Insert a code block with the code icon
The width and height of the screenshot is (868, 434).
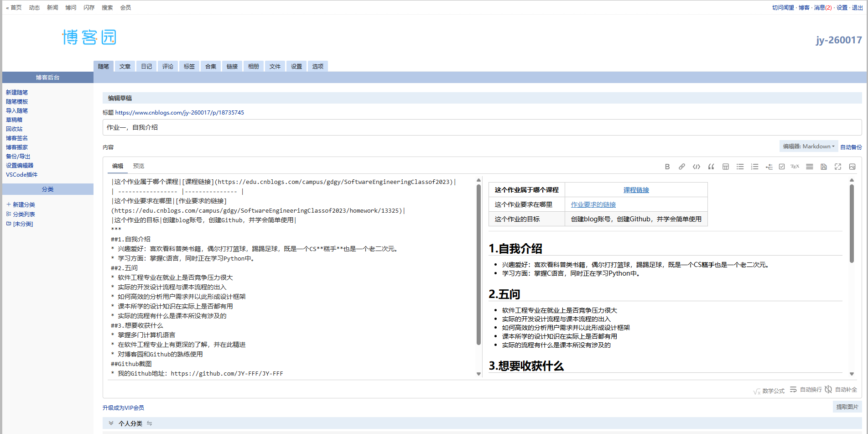pos(696,167)
